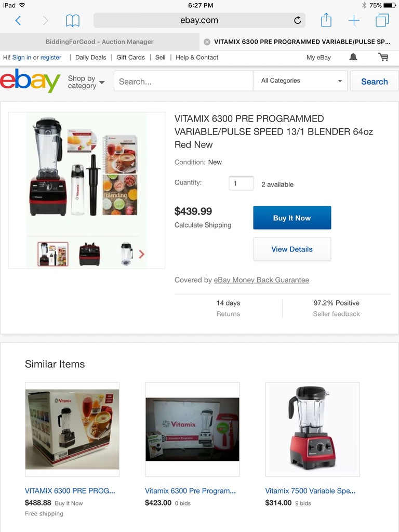Close the VITAMIX 6300 tab
399x532 pixels.
207,42
